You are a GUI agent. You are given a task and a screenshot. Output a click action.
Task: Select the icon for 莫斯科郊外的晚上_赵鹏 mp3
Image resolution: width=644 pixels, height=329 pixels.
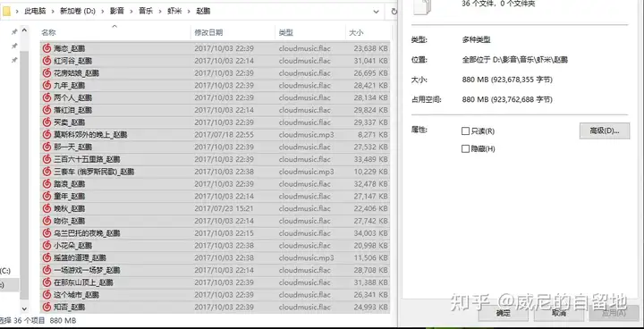[47, 135]
